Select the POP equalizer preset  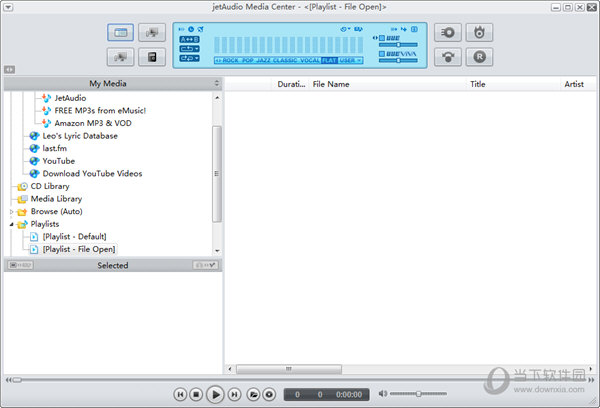tap(248, 60)
